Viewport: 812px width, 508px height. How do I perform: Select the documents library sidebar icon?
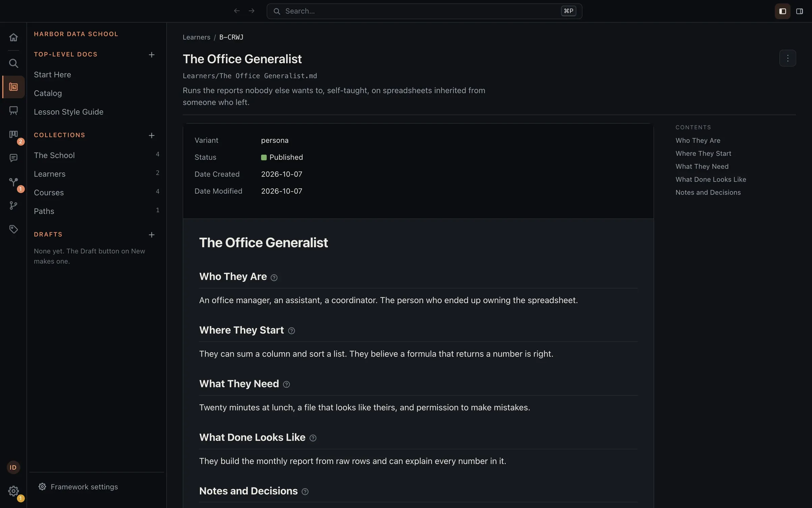coord(13,87)
